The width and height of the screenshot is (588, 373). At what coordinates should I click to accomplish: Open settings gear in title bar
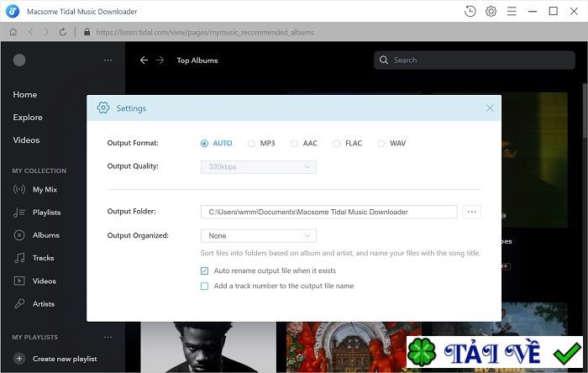coord(491,11)
